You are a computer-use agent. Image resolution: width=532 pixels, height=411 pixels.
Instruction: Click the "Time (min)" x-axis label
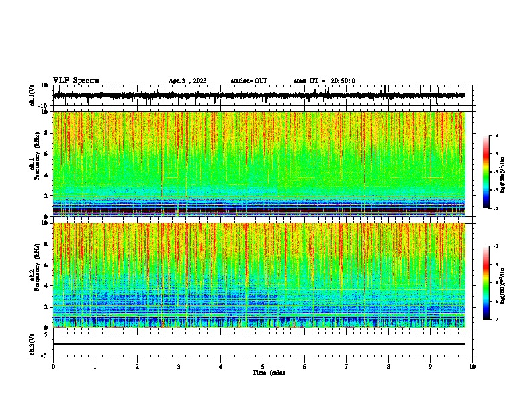[269, 373]
